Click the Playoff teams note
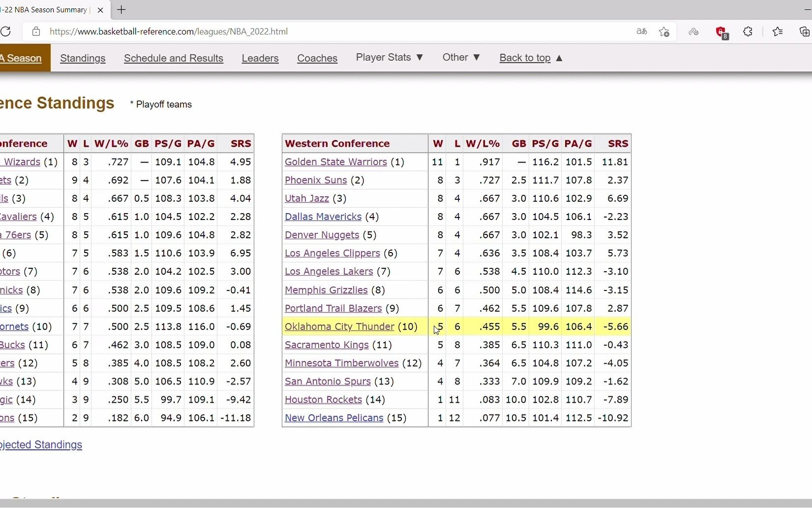812x508 pixels. point(161,104)
